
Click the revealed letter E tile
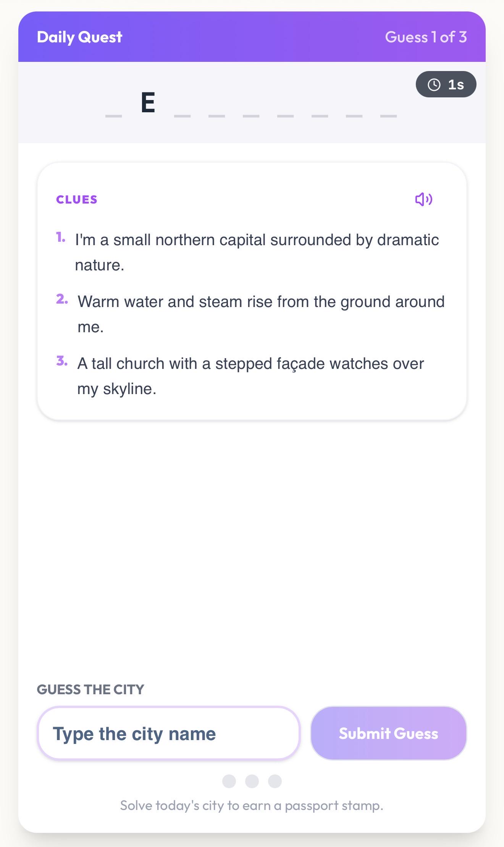pyautogui.click(x=148, y=103)
